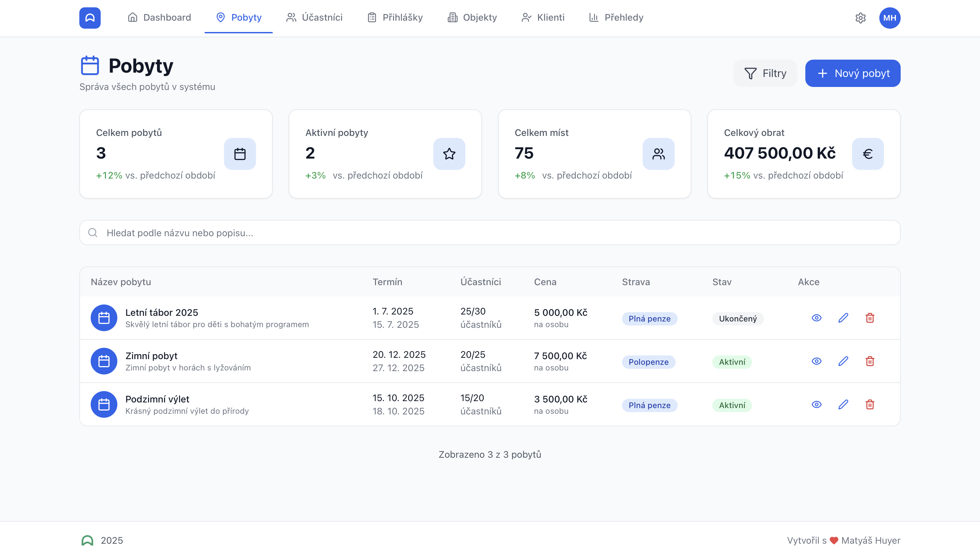Click the calendar icon beside Zimní pobyt

[104, 361]
